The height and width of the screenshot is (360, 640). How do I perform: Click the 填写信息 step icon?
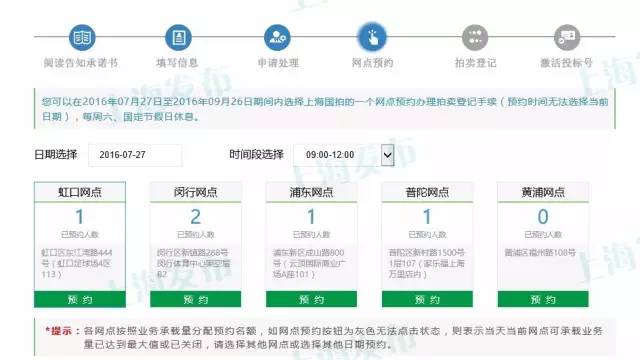178,37
